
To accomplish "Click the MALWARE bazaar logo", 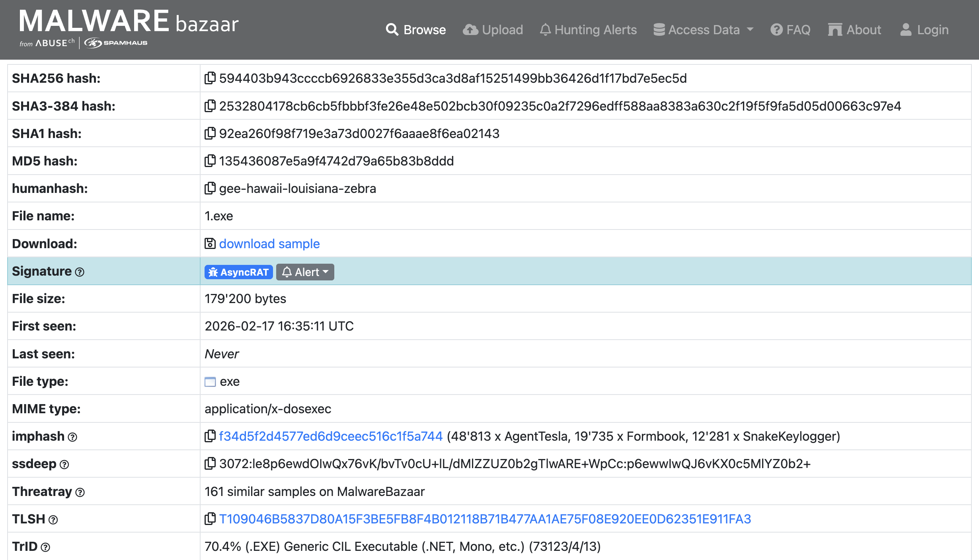I will (x=129, y=21).
